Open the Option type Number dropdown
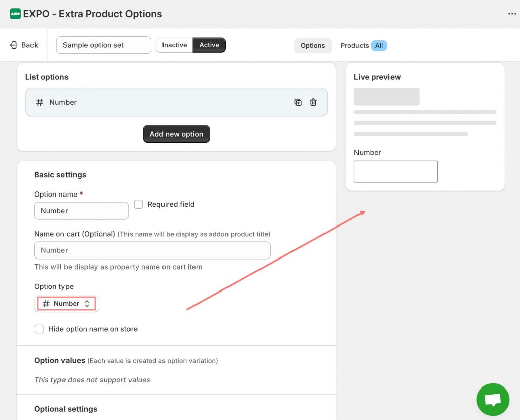This screenshot has width=520, height=420. coord(67,304)
